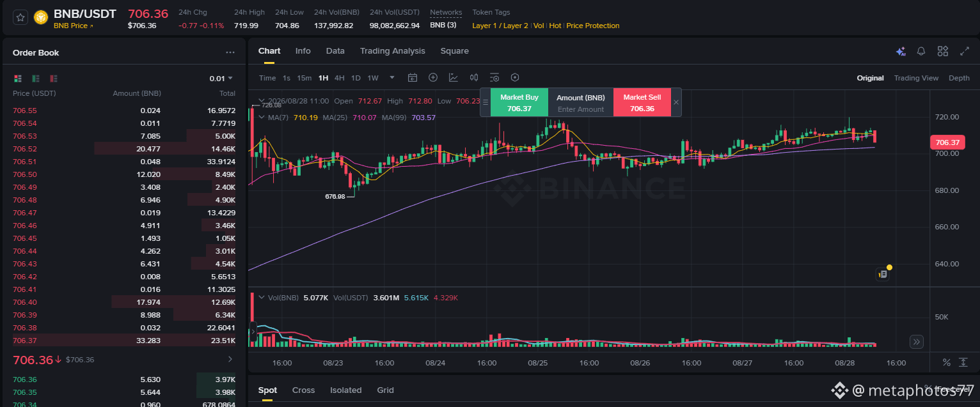
Task: Switch to Cross margin tab
Action: click(304, 390)
